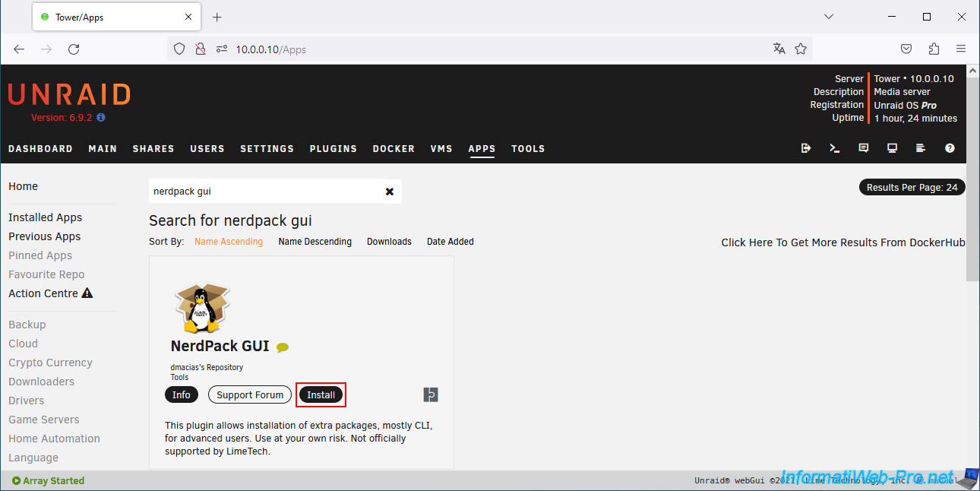The width and height of the screenshot is (980, 491).
Task: Select the Backup category
Action: [27, 325]
